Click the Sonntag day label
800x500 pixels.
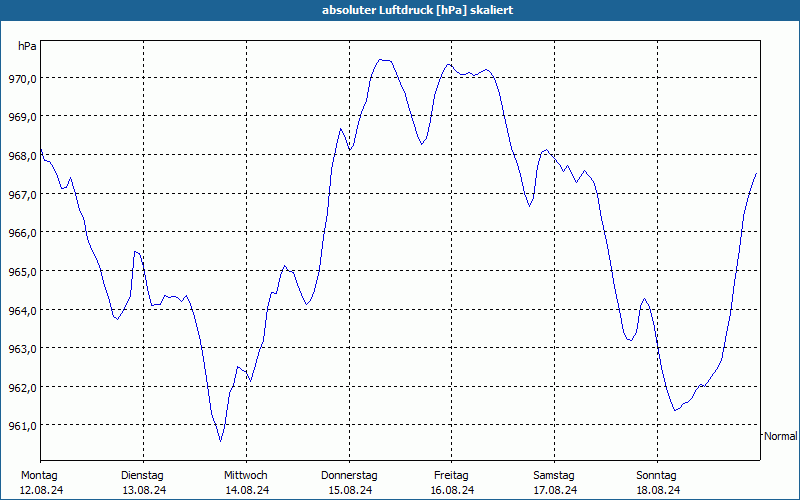pyautogui.click(x=656, y=476)
